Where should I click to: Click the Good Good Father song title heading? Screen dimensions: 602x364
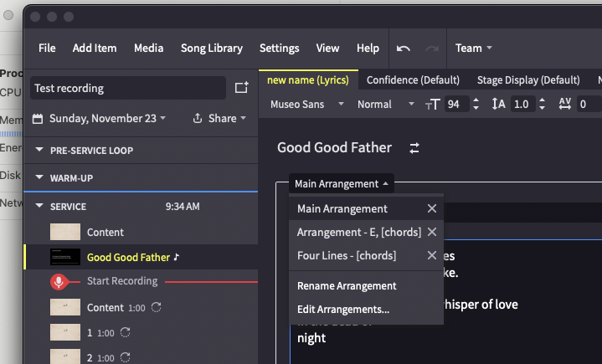pyautogui.click(x=334, y=147)
